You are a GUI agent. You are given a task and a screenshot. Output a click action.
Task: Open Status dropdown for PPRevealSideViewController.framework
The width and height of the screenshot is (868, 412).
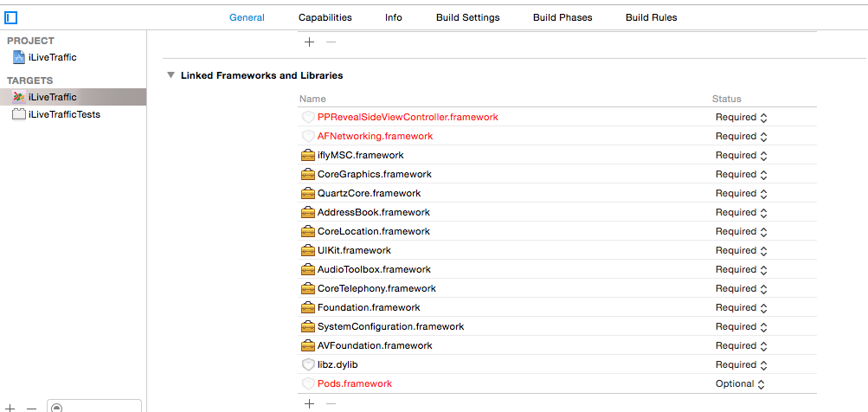click(x=742, y=118)
